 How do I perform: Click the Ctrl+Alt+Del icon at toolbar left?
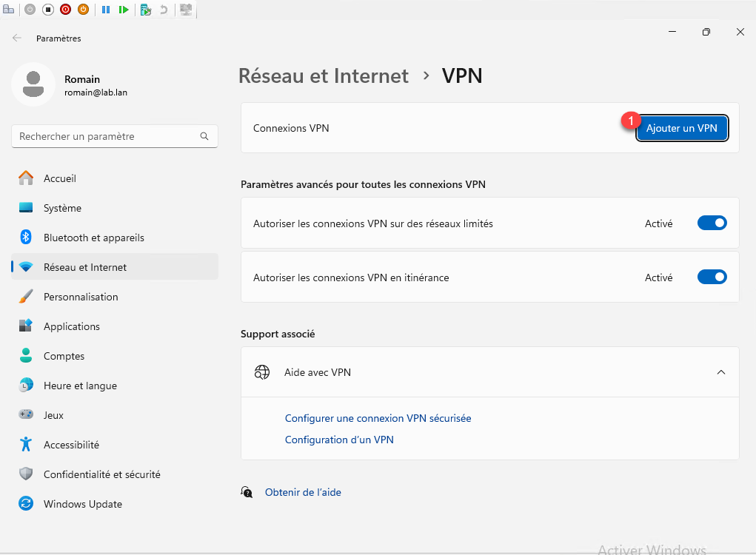pyautogui.click(x=9, y=10)
